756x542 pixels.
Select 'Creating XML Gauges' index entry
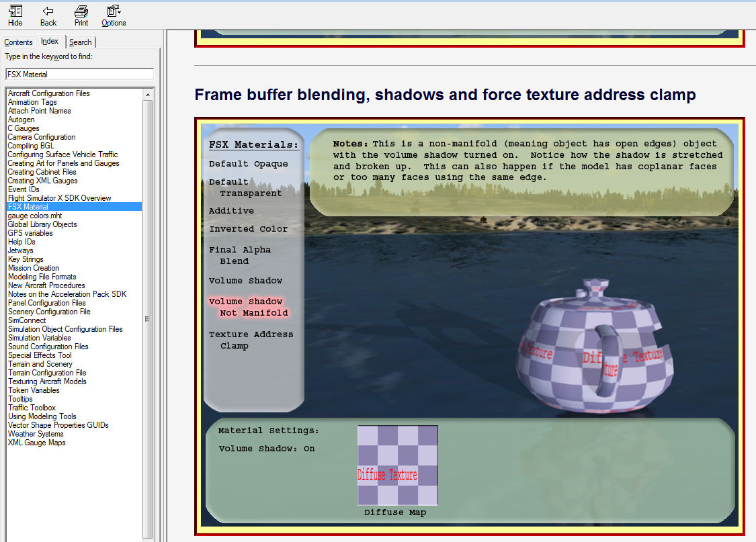(x=43, y=181)
